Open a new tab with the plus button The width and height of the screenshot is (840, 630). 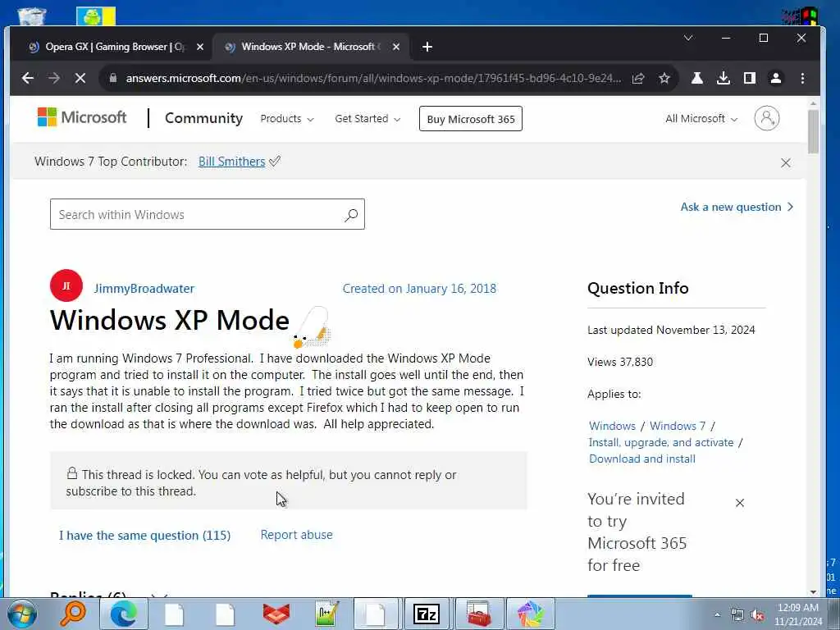click(427, 47)
